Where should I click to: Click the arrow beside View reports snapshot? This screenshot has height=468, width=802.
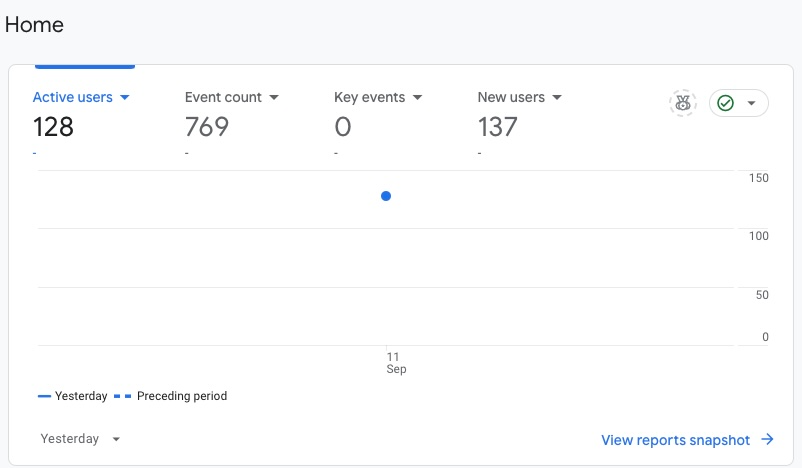pyautogui.click(x=767, y=439)
